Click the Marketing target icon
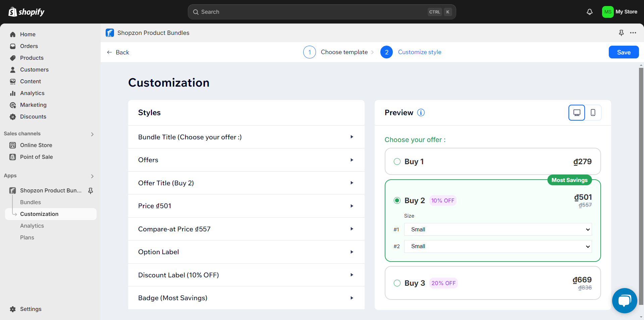 [13, 105]
